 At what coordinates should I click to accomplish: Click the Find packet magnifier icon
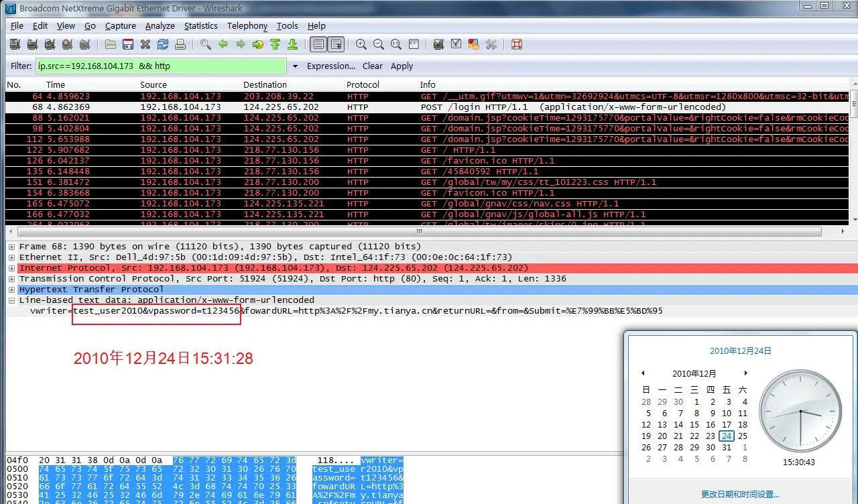tap(206, 44)
